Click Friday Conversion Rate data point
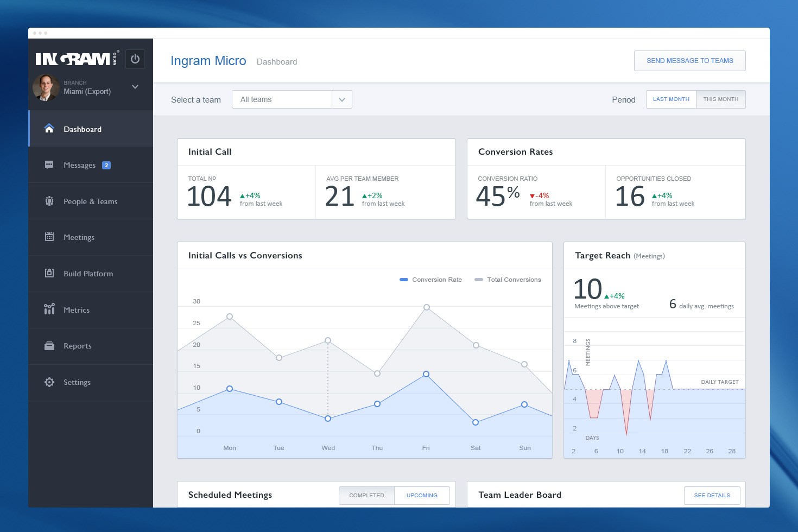 (x=426, y=374)
